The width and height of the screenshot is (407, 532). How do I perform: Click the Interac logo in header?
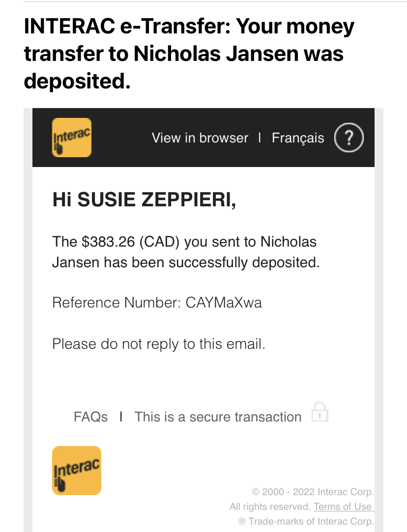pos(72,138)
